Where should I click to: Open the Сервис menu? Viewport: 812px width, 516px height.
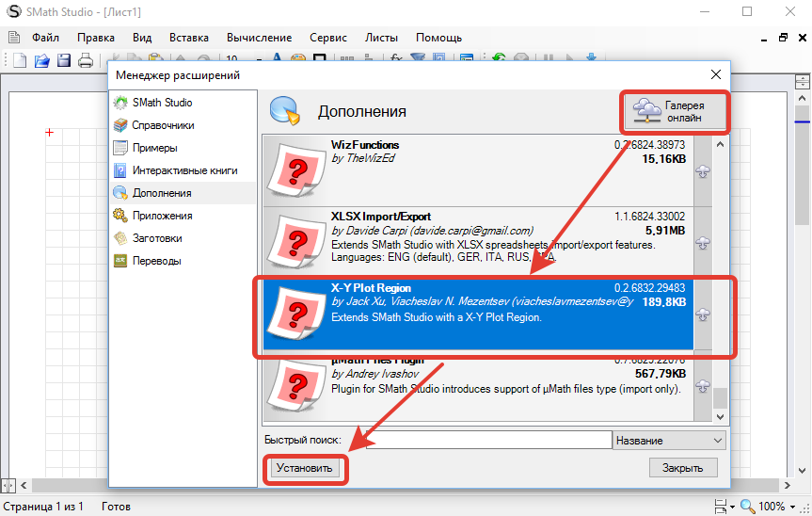pyautogui.click(x=328, y=38)
